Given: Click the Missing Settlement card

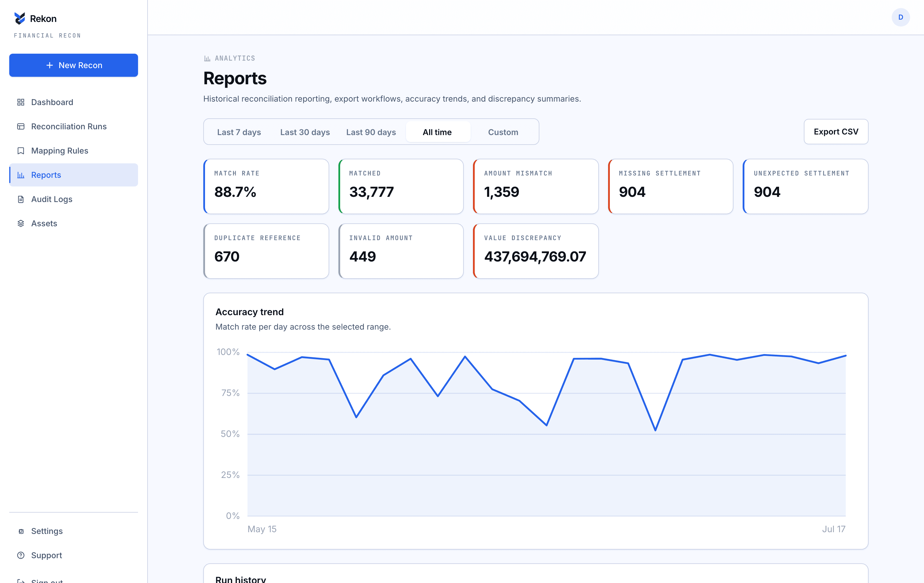Looking at the screenshot, I should pyautogui.click(x=671, y=186).
